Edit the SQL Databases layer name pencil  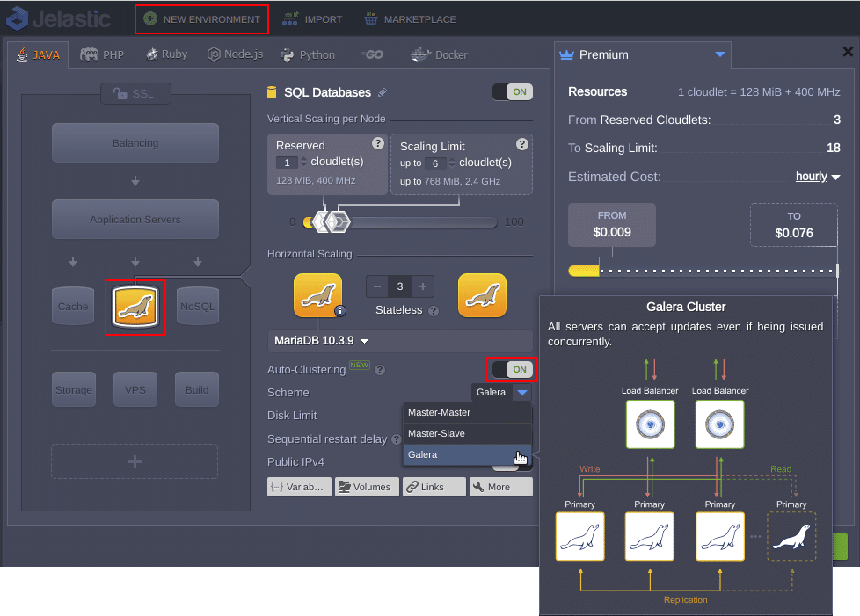click(x=383, y=92)
